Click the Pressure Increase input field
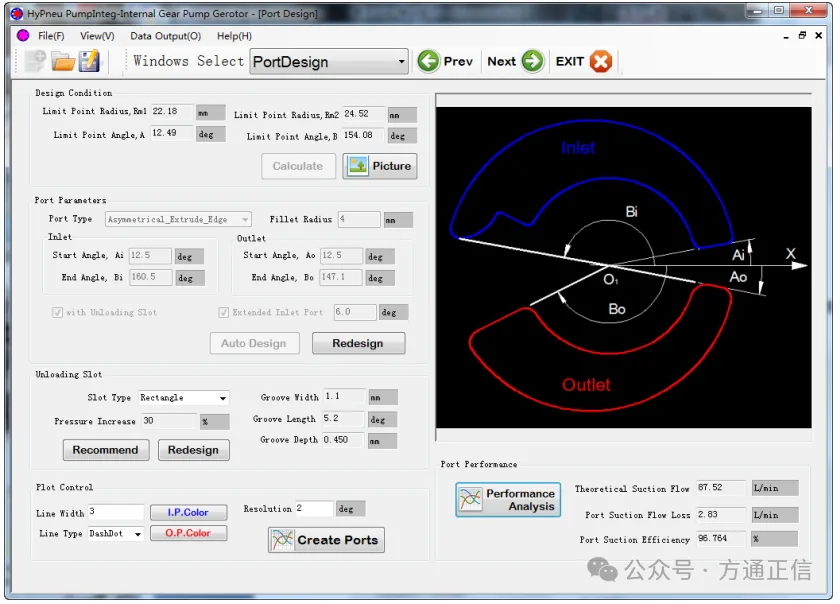 pyautogui.click(x=169, y=421)
